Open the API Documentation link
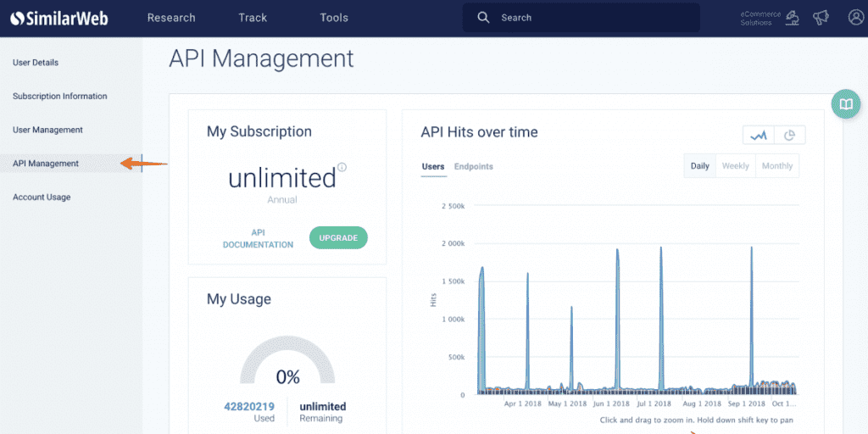 coord(258,238)
